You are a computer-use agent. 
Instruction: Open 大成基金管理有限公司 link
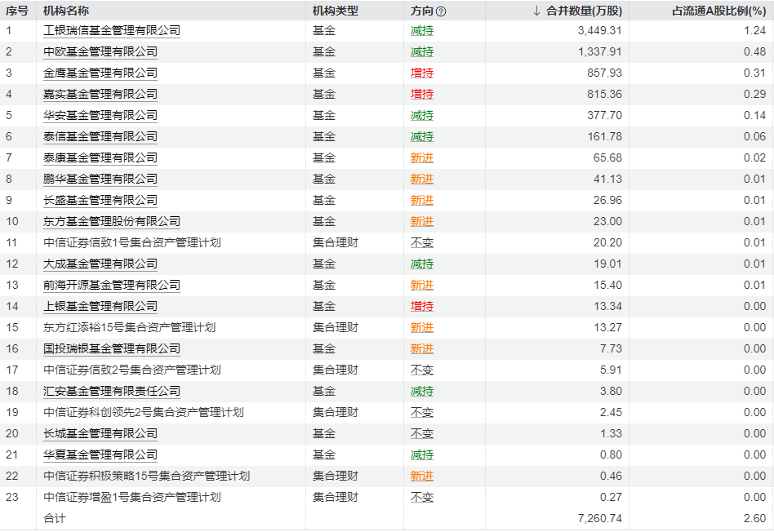(x=100, y=264)
